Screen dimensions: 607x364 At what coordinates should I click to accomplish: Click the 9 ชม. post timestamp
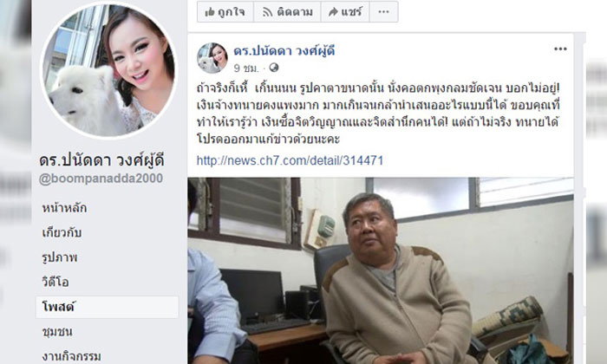tap(245, 68)
